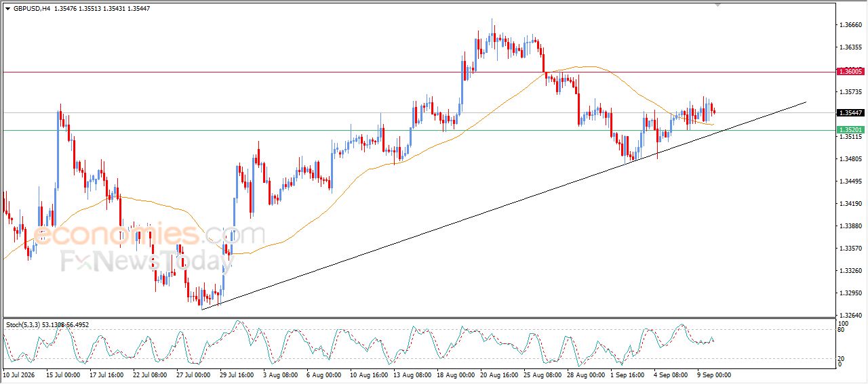
Task: Click the 10 Jul 2026 date label
Action: [19, 375]
